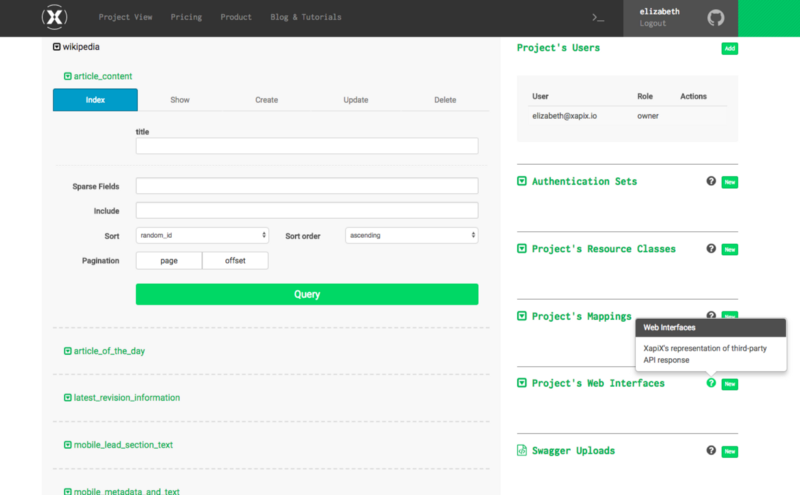Expand latest_revision_information resource
Viewport: 800px width, 495px height.
[x=67, y=398]
